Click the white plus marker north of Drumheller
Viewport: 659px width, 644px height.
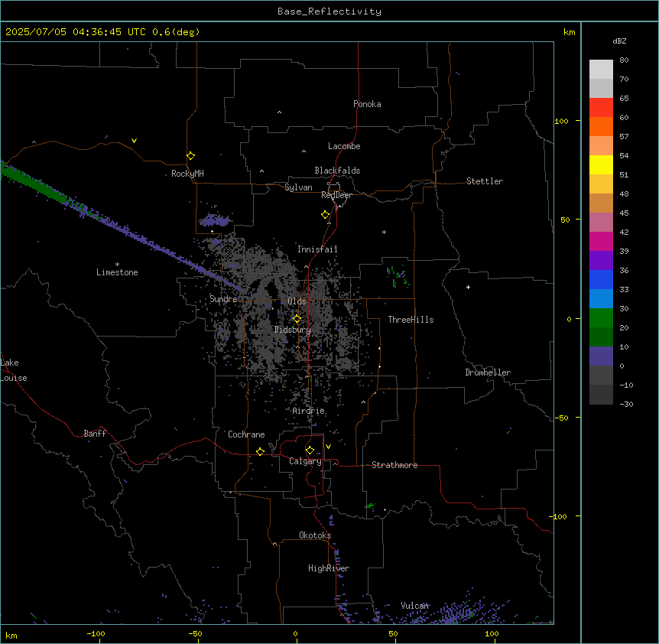pyautogui.click(x=468, y=287)
